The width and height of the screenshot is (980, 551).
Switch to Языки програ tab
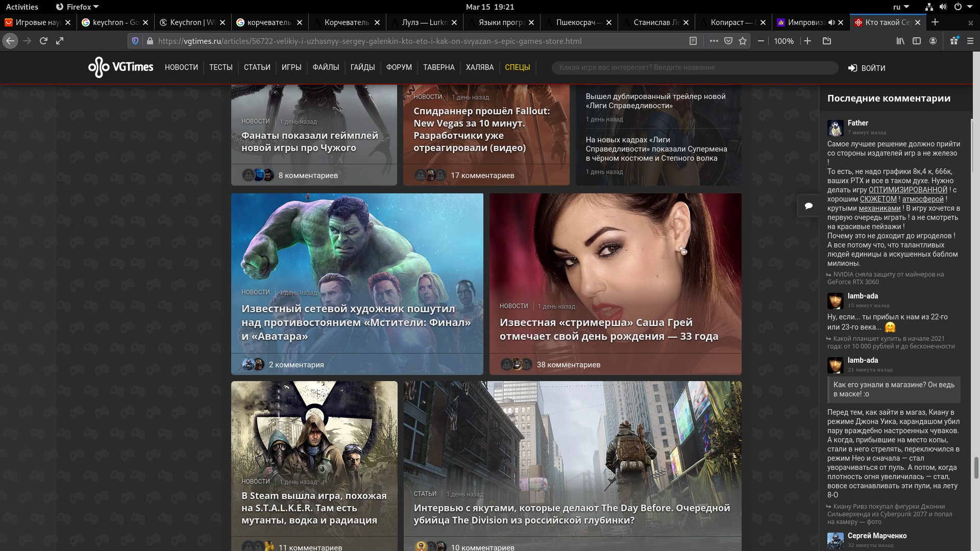tap(502, 22)
